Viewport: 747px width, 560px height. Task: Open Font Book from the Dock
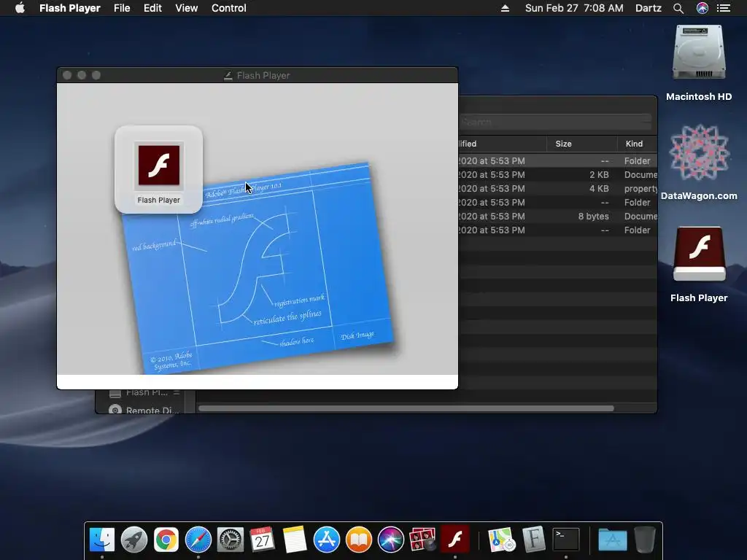coord(533,540)
